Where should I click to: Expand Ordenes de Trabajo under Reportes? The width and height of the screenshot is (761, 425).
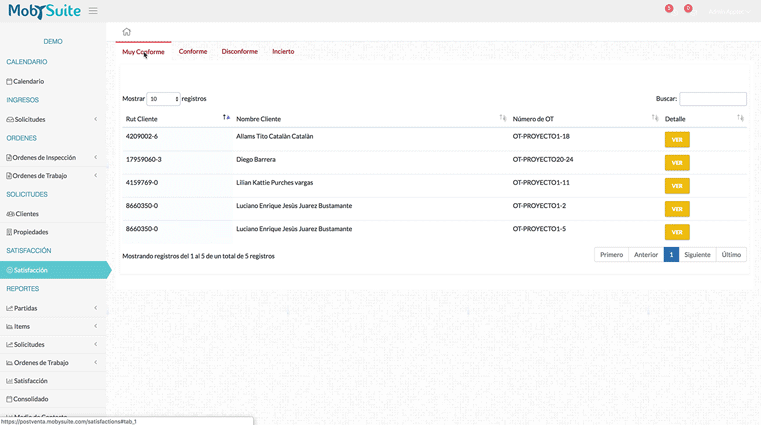point(52,362)
